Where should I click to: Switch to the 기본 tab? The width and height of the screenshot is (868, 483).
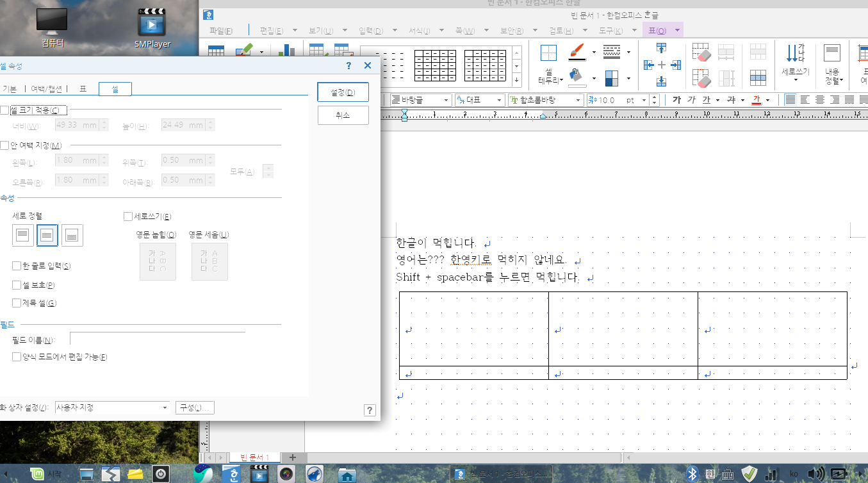pyautogui.click(x=10, y=89)
